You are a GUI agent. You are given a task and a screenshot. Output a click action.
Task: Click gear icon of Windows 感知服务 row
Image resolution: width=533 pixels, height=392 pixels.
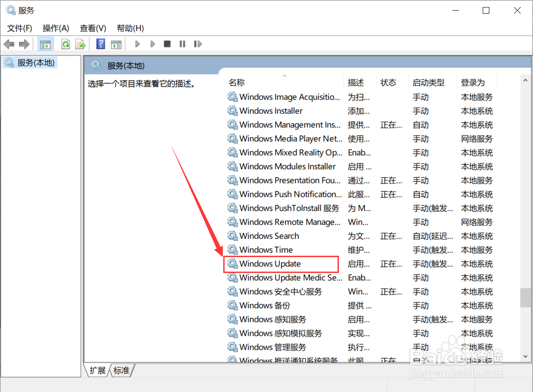(233, 319)
